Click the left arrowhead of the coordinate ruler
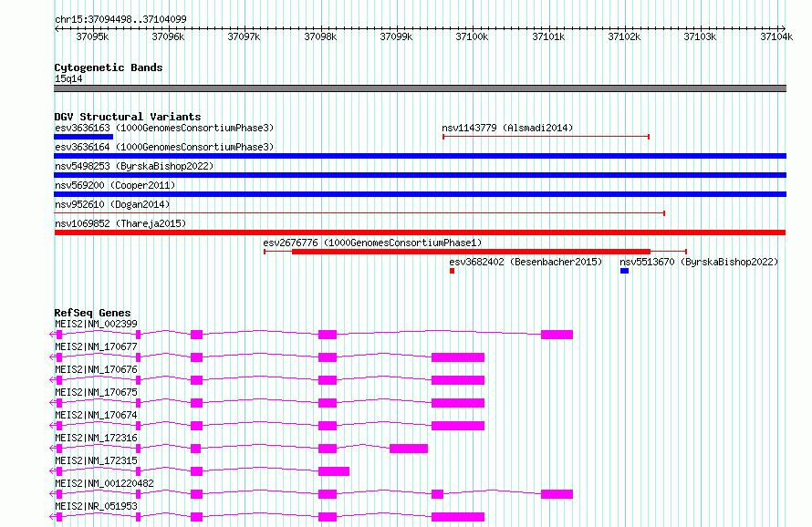Viewport: 812px width, 527px height. tap(57, 28)
